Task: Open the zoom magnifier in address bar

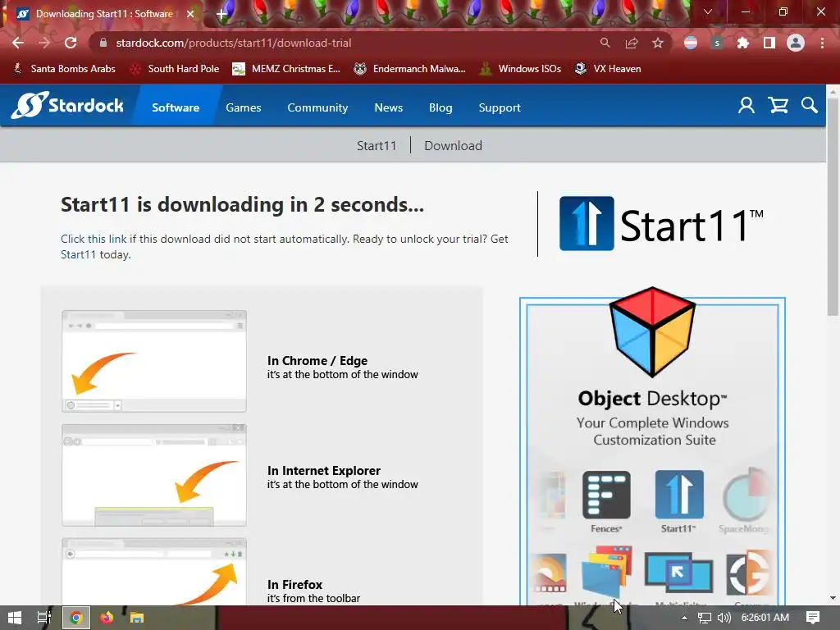Action: [x=605, y=43]
